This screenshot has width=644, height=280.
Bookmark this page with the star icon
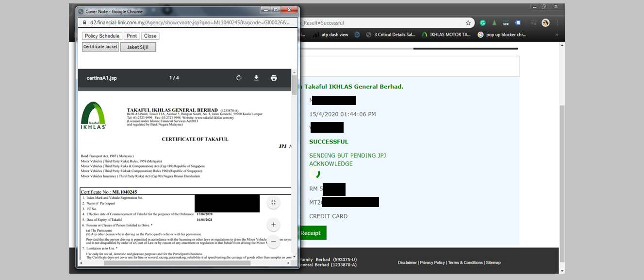(468, 23)
